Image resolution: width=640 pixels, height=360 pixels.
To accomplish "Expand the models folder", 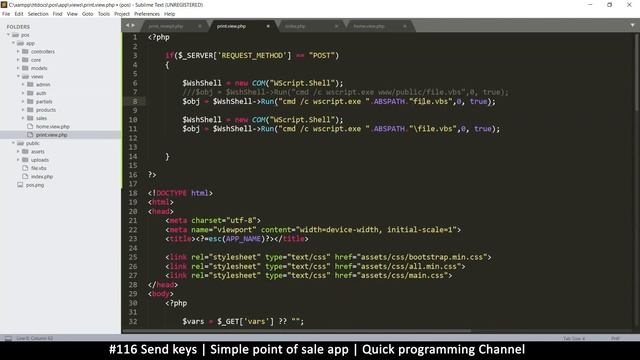I will point(18,68).
